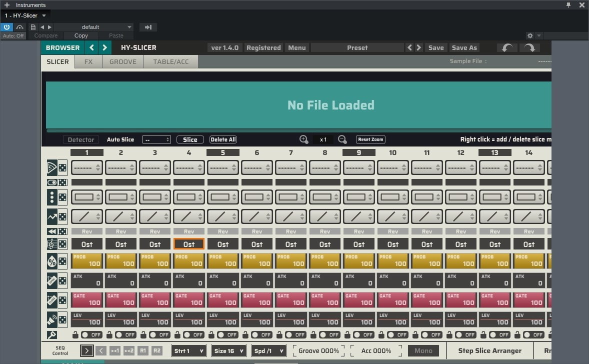
Task: Click the slice select row icon
Action: [x=52, y=167]
